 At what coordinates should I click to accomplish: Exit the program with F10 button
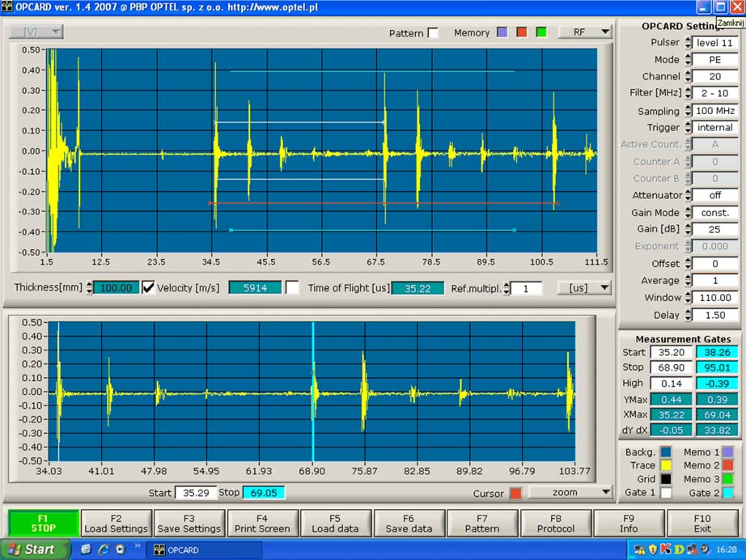[702, 523]
